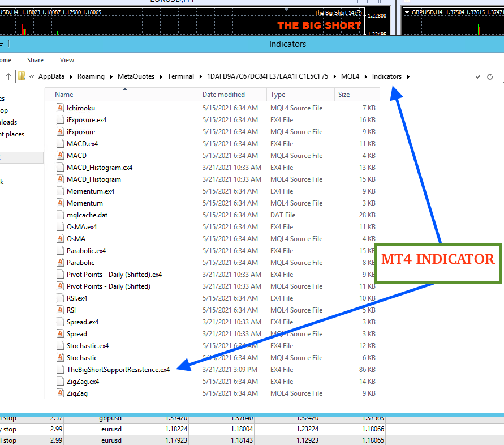The width and height of the screenshot is (504, 445).
Task: Navigate to Terminal breadcrumb folder
Action: (x=180, y=76)
